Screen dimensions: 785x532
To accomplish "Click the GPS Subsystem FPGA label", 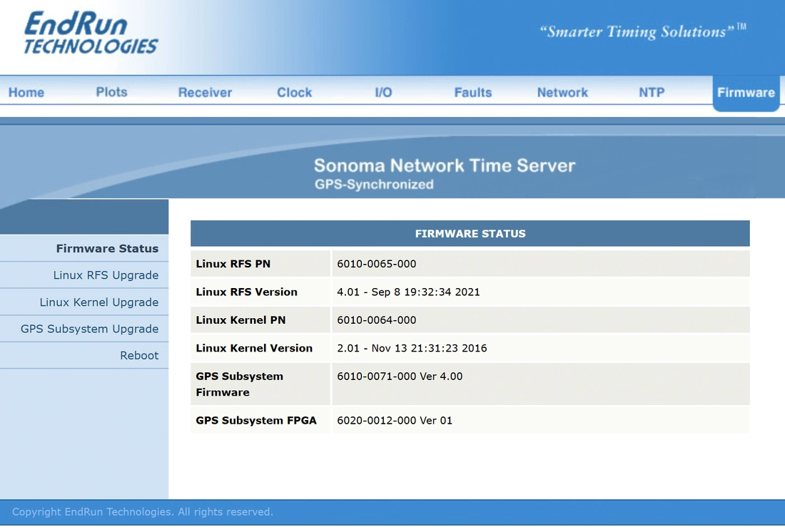I will 256,421.
